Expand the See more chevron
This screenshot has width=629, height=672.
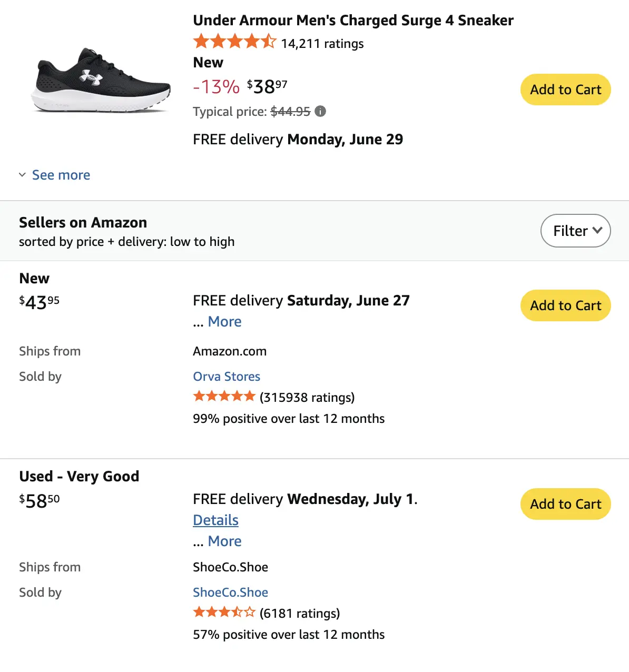pyautogui.click(x=23, y=175)
